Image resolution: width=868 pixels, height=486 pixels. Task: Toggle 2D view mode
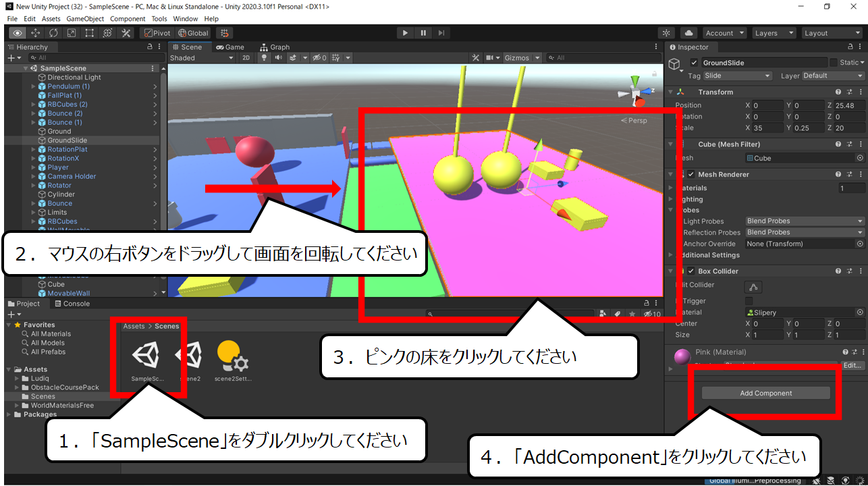pyautogui.click(x=246, y=58)
